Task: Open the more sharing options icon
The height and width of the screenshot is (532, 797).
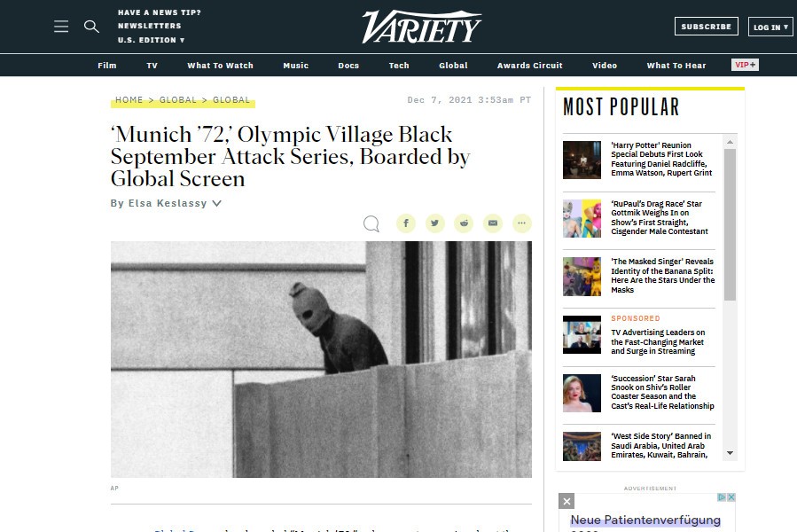Action: [x=521, y=223]
